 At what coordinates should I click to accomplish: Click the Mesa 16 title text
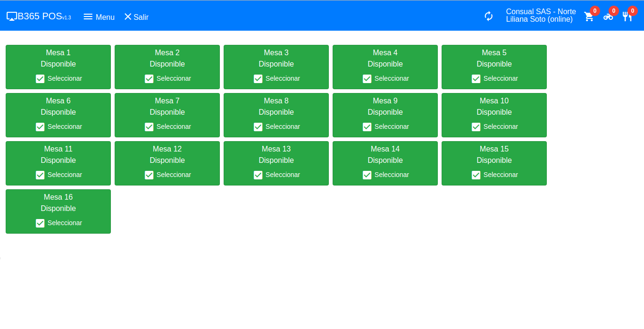point(59,197)
